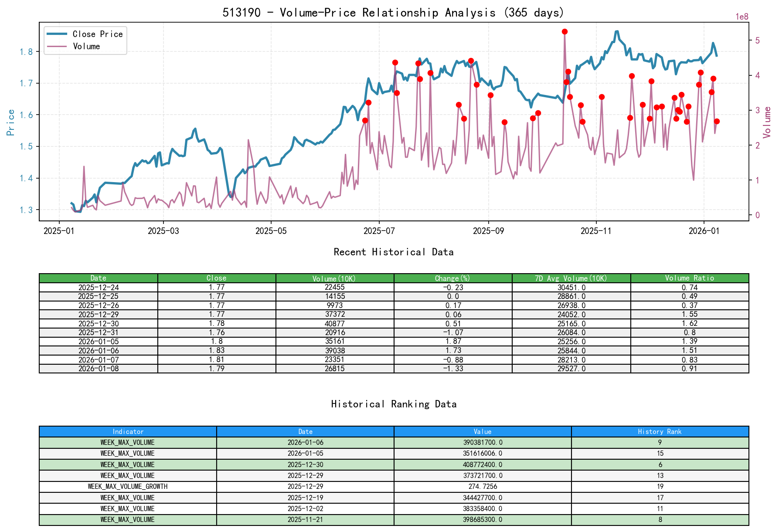Click the chart title for 513190 analysis

tap(394, 13)
